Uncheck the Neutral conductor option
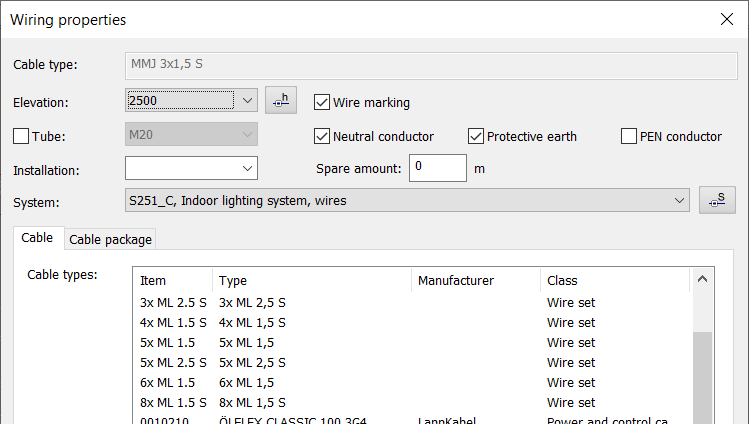The image size is (749, 424). (322, 137)
